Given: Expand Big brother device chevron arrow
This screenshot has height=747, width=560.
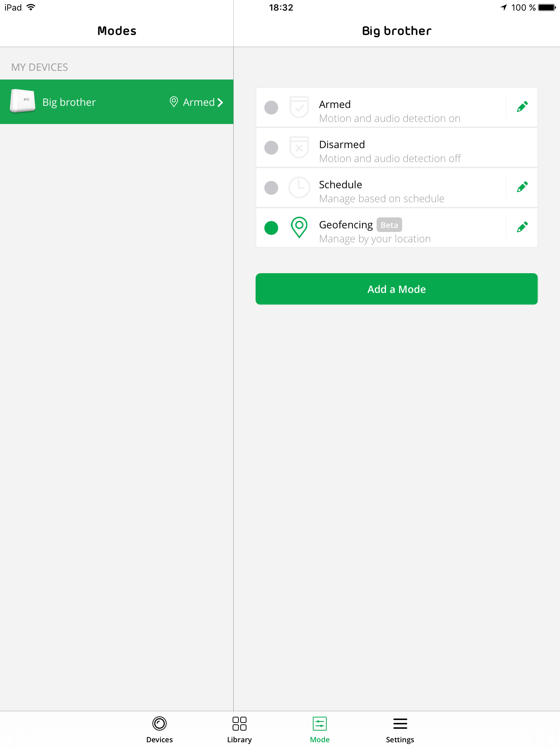Looking at the screenshot, I should 220,102.
